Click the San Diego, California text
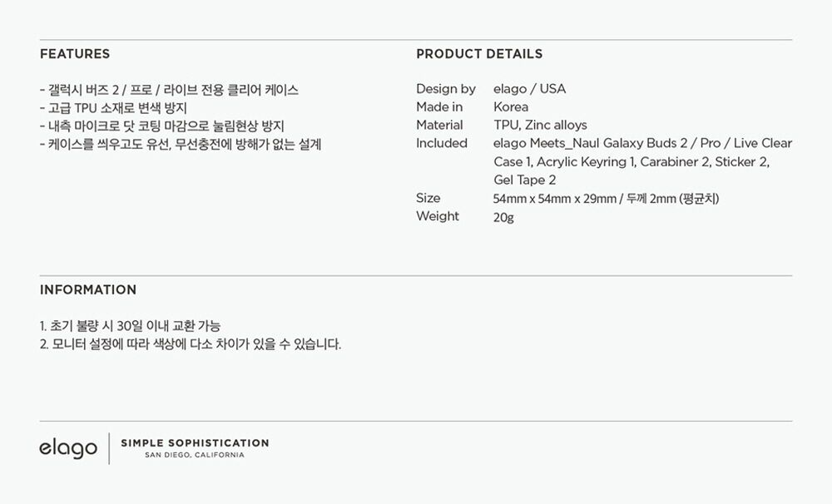Image resolution: width=832 pixels, height=504 pixels. (195, 455)
